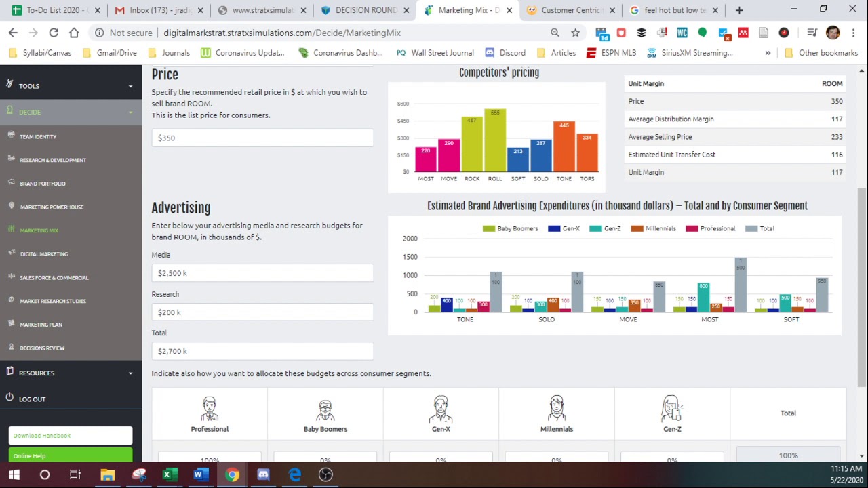Screen dimensions: 868x488
Task: Open Discord from taskbar
Action: coord(263,475)
